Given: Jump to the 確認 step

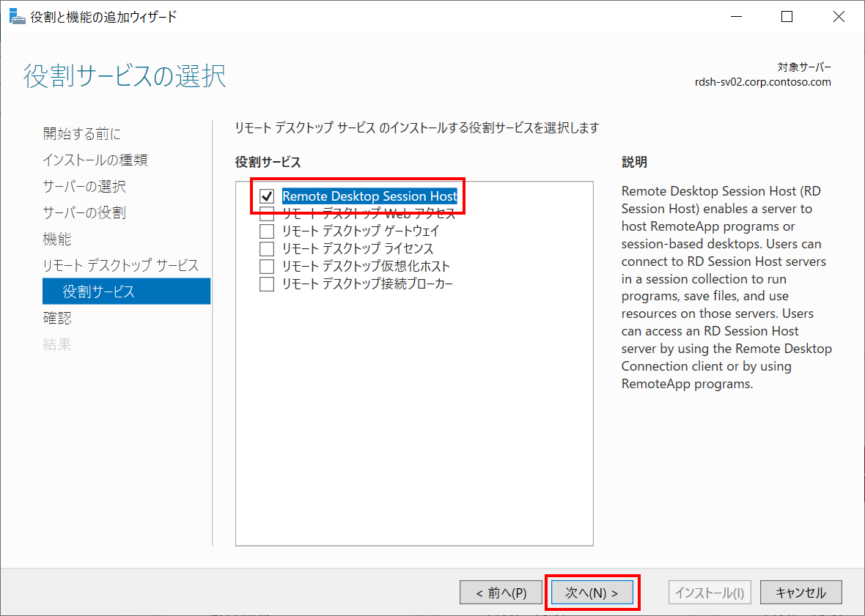Looking at the screenshot, I should (57, 317).
